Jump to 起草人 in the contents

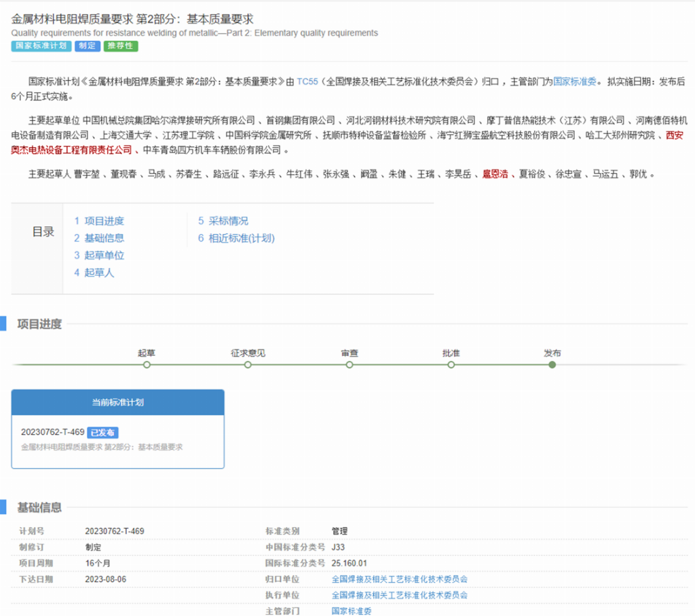94,273
